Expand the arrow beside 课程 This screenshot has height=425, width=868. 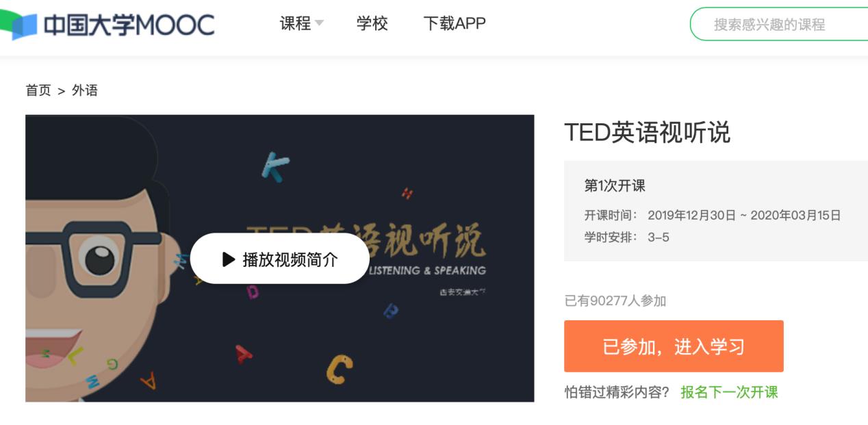point(319,24)
